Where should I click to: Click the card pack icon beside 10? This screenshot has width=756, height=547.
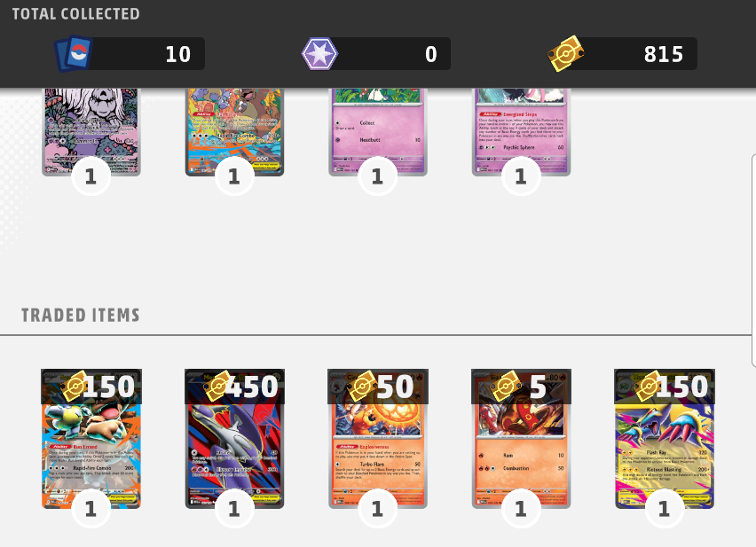(x=74, y=53)
